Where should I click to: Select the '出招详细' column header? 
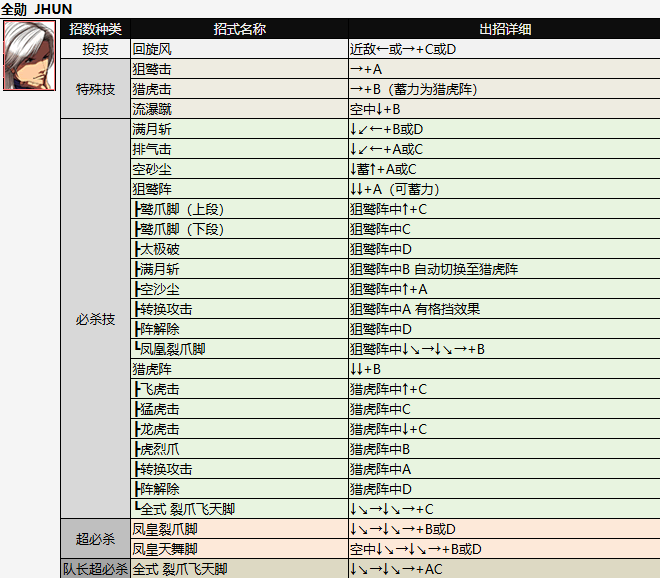tap(505, 29)
